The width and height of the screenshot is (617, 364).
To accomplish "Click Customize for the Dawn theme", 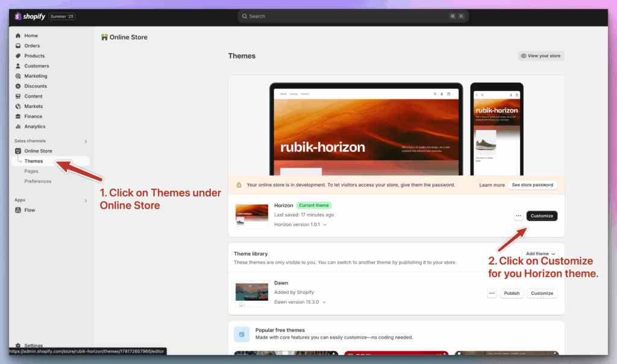I will [x=542, y=293].
